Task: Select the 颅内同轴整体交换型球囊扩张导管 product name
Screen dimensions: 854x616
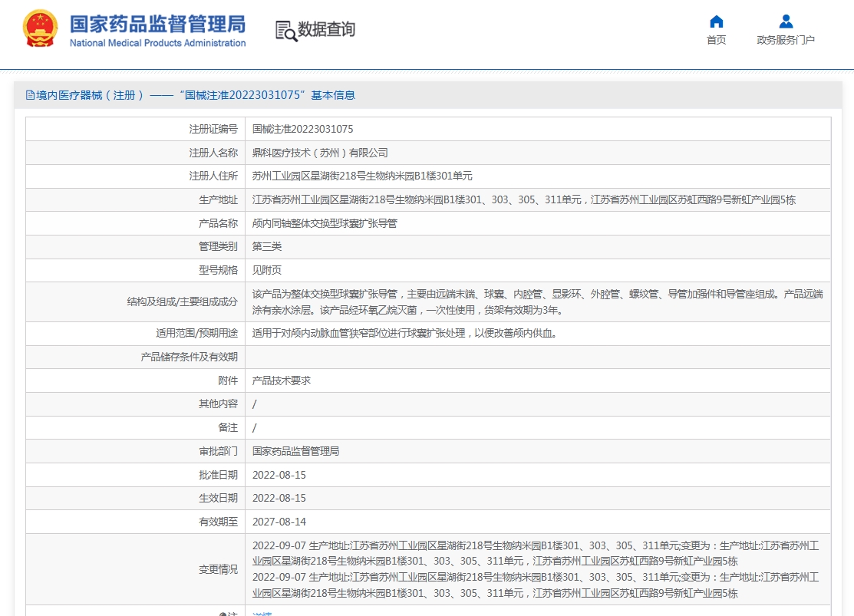Action: pos(325,223)
